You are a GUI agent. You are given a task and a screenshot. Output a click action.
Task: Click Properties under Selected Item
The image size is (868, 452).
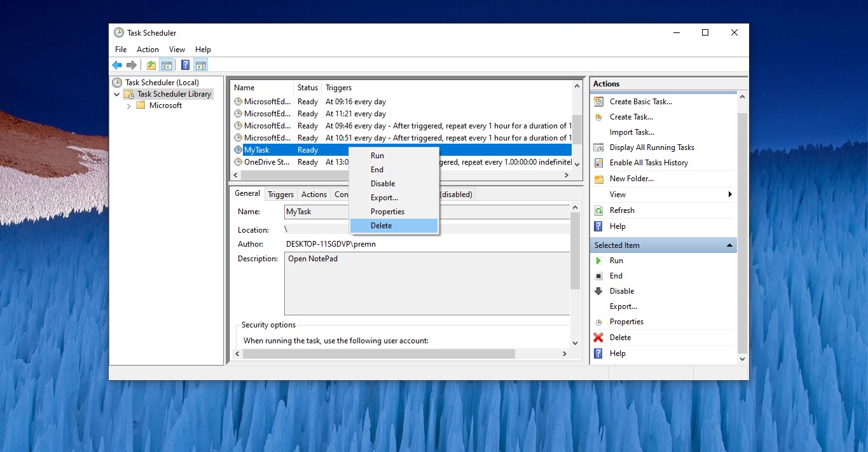tap(625, 322)
